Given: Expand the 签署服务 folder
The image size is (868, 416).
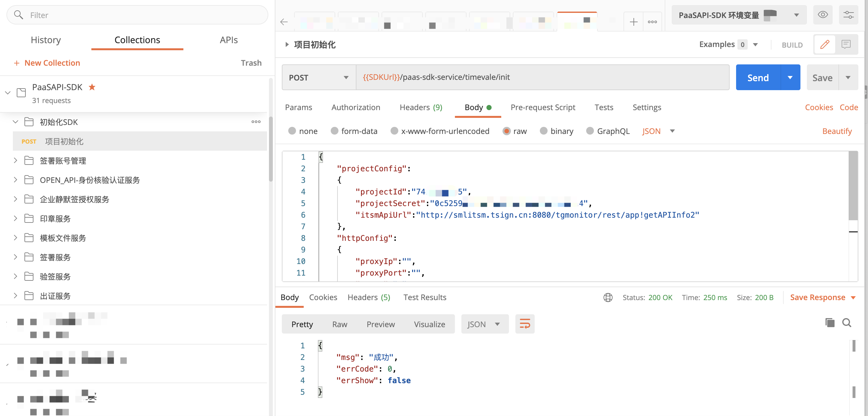Looking at the screenshot, I should (15, 257).
